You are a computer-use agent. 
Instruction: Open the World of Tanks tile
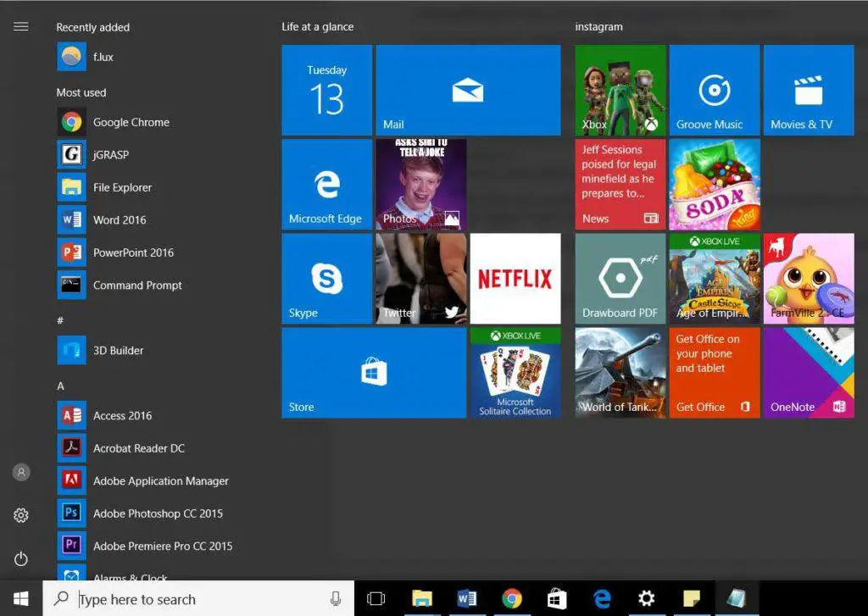click(x=620, y=373)
